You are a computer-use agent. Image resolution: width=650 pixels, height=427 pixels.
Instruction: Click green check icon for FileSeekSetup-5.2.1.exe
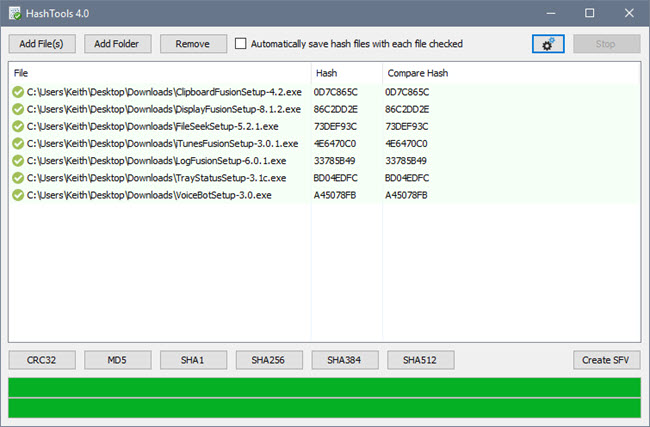click(x=18, y=126)
